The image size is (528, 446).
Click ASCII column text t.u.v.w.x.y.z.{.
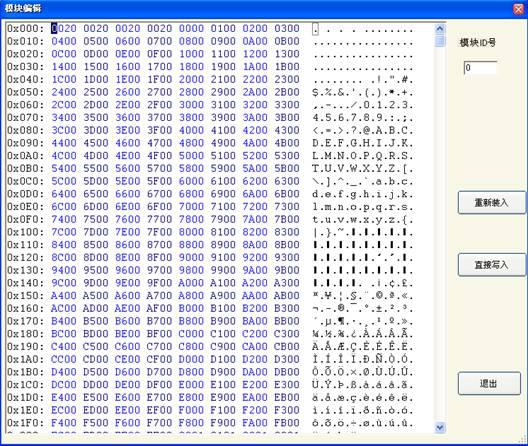pos(363,219)
